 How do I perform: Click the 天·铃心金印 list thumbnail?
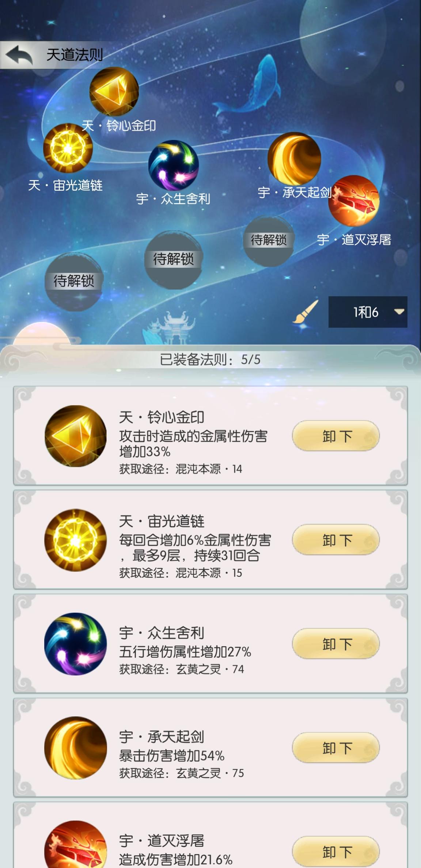(x=76, y=436)
